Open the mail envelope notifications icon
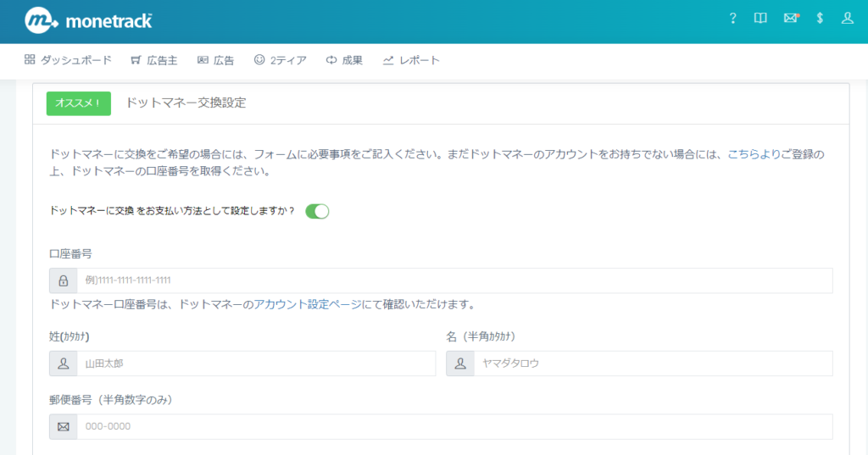The height and width of the screenshot is (455, 868). 791,19
